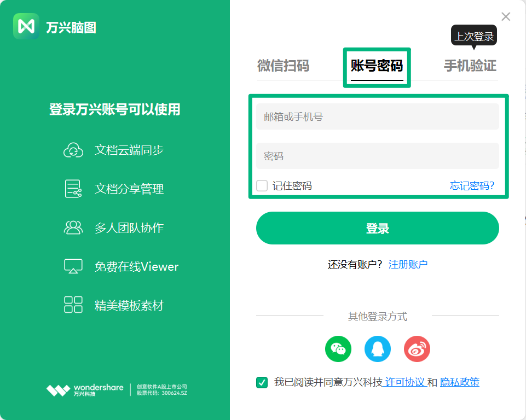
Task: Click the 万兴脑图 title text
Action: (71, 27)
